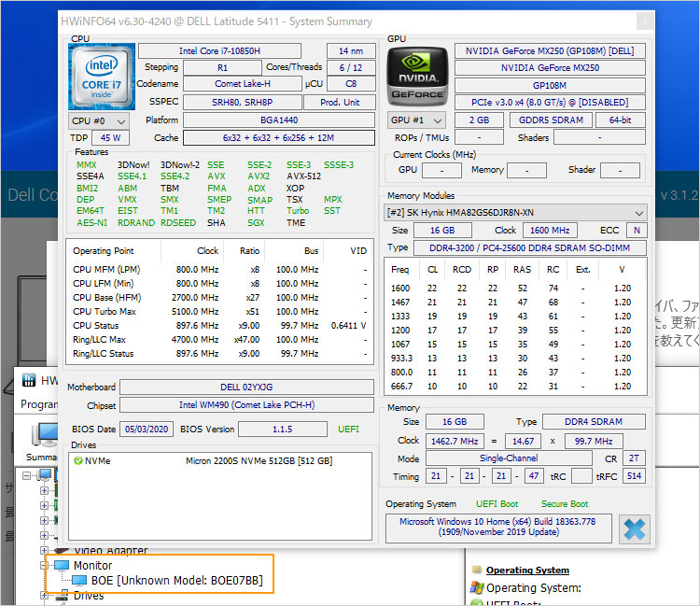Screen dimensions: 700x606
Task: Click the Stepping value R1
Action: point(222,68)
